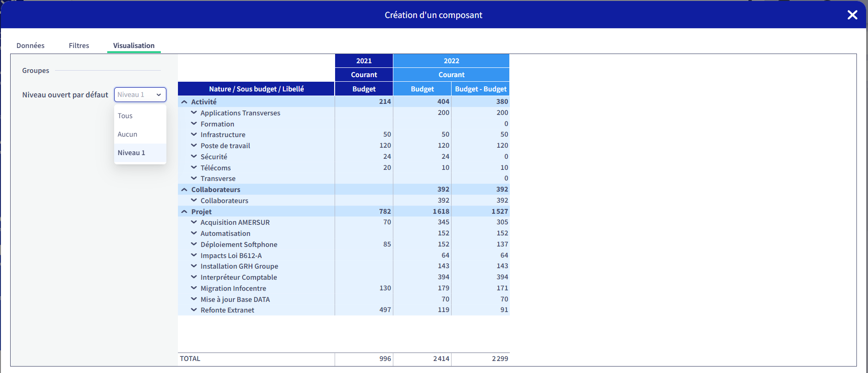868x373 pixels.
Task: Collapse the Collaborateurs group chevron
Action: coord(184,189)
